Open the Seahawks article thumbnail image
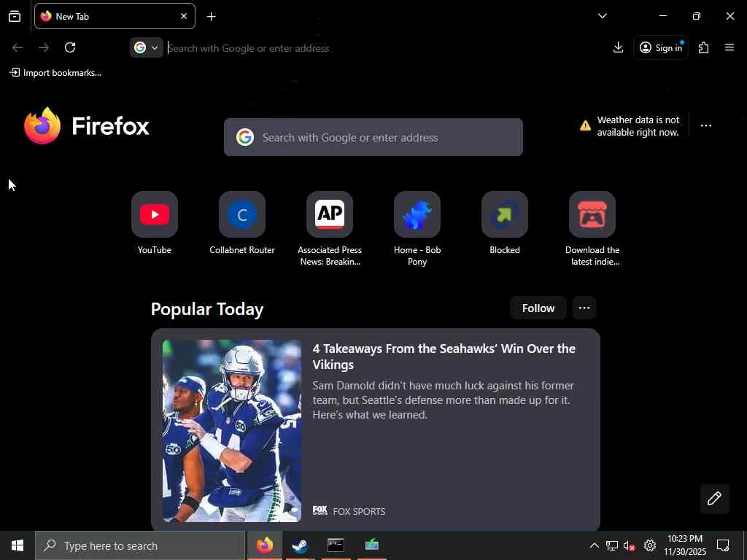 232,430
